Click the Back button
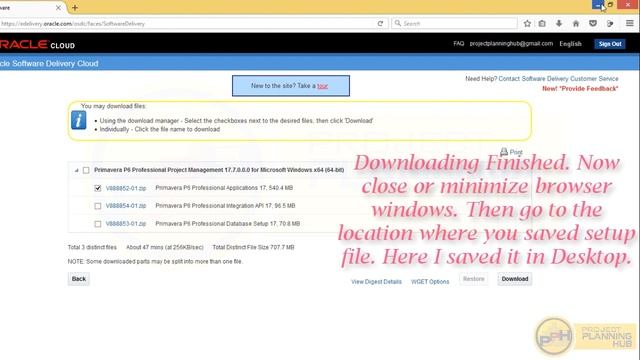The height and width of the screenshot is (360, 640). click(x=79, y=279)
